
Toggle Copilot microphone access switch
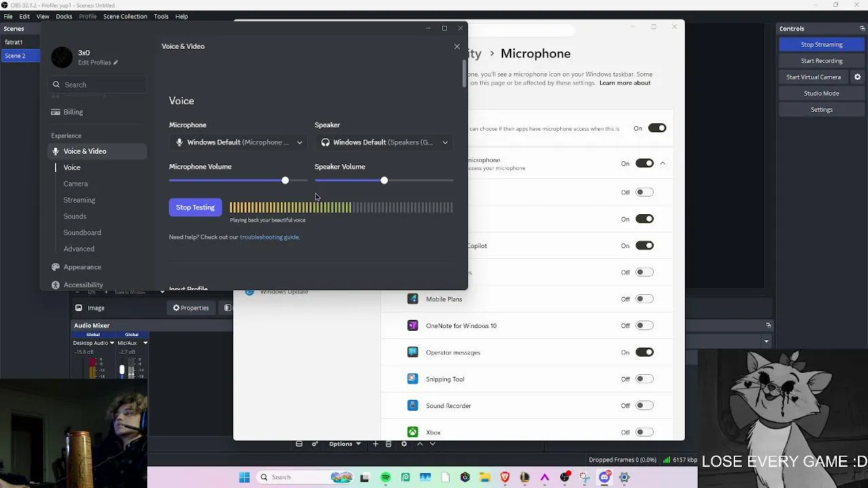tap(644, 245)
